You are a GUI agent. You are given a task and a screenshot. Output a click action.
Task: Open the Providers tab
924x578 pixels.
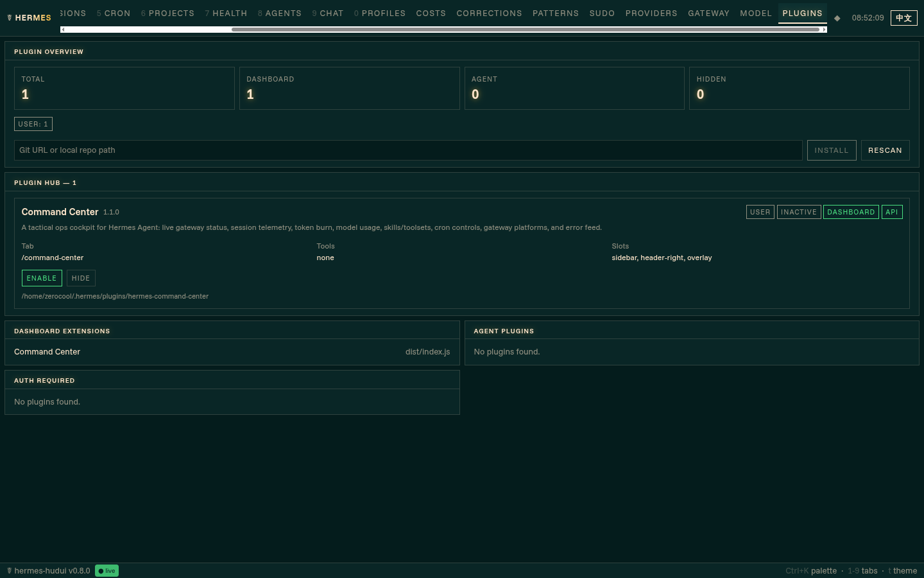651,13
